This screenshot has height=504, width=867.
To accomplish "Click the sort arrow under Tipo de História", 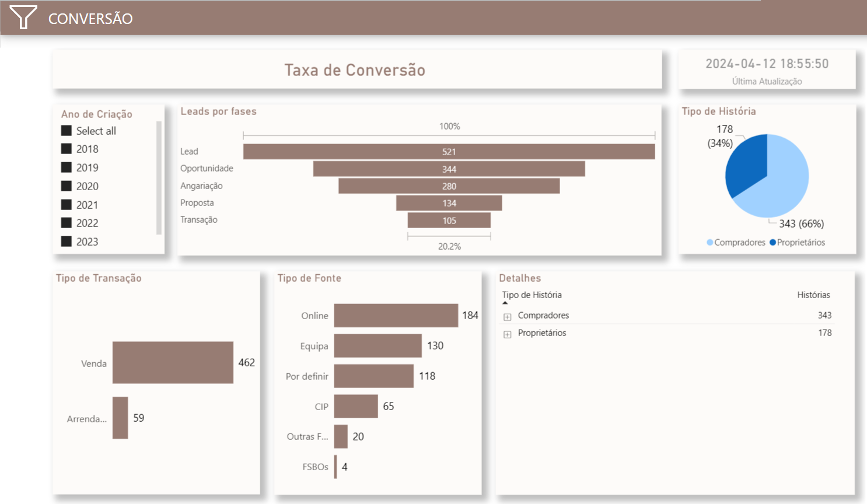I will [505, 303].
